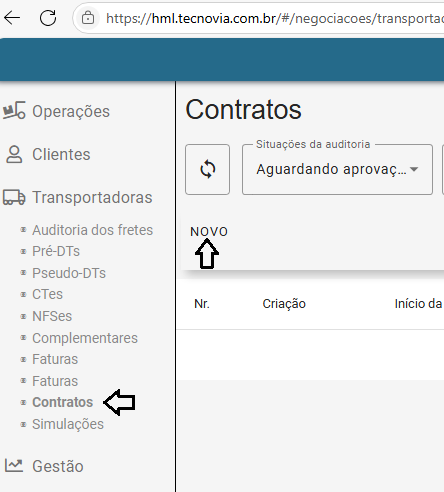444x492 pixels.
Task: Click the Gestão chart icon
Action: tap(14, 465)
